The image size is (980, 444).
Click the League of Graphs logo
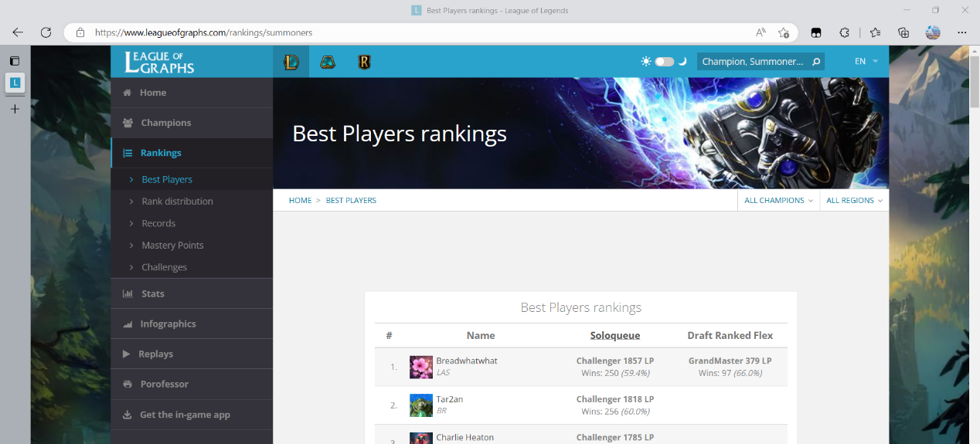click(159, 62)
